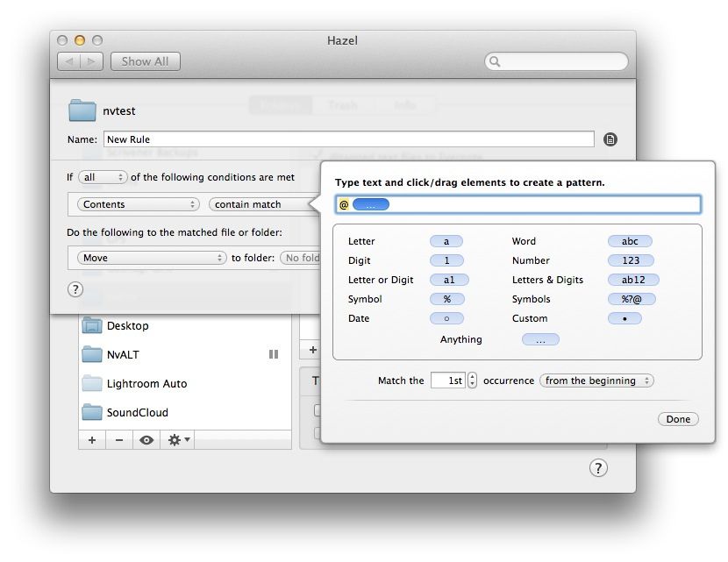Click the notes icon beside Name field

[x=610, y=139]
